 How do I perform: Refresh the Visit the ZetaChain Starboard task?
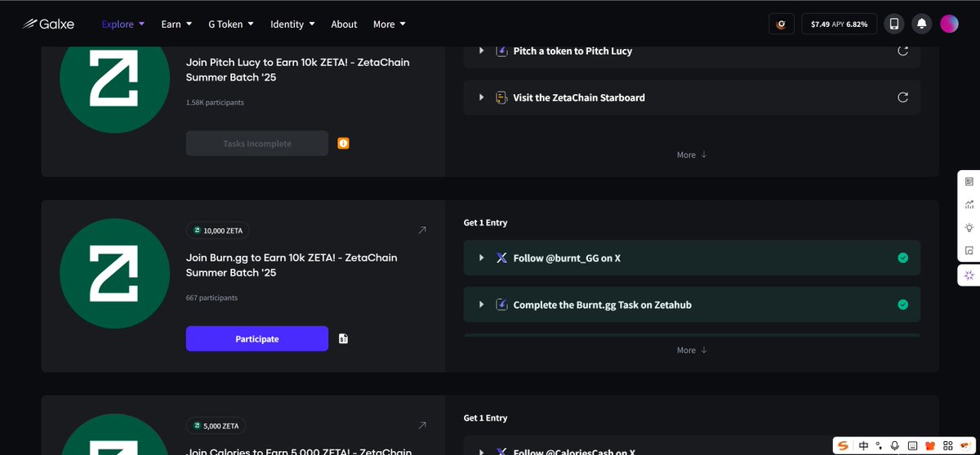(902, 97)
